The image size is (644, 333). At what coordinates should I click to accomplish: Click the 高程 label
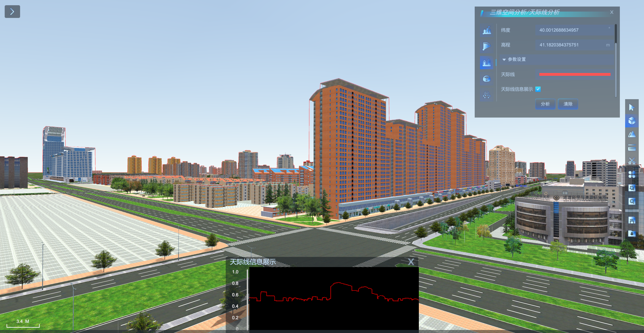tap(505, 45)
